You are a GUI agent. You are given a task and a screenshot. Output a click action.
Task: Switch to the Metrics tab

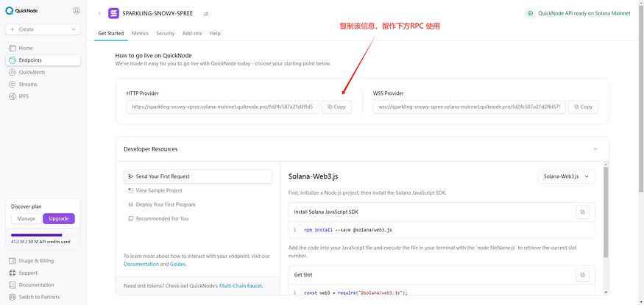(x=140, y=34)
